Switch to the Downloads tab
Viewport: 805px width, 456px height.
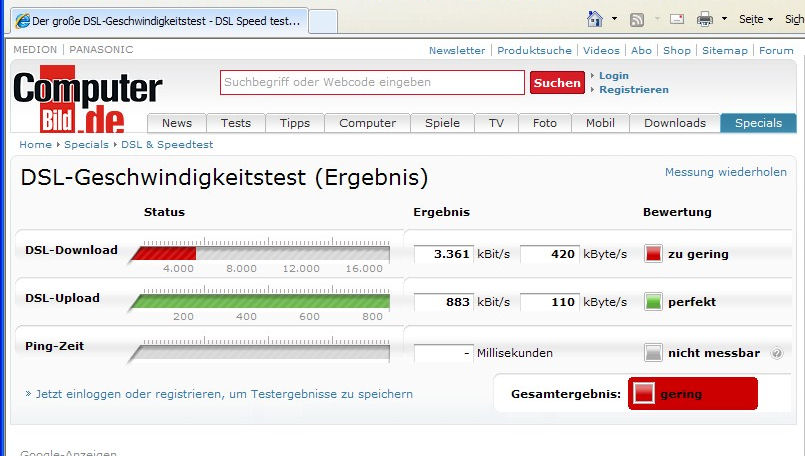pos(674,123)
